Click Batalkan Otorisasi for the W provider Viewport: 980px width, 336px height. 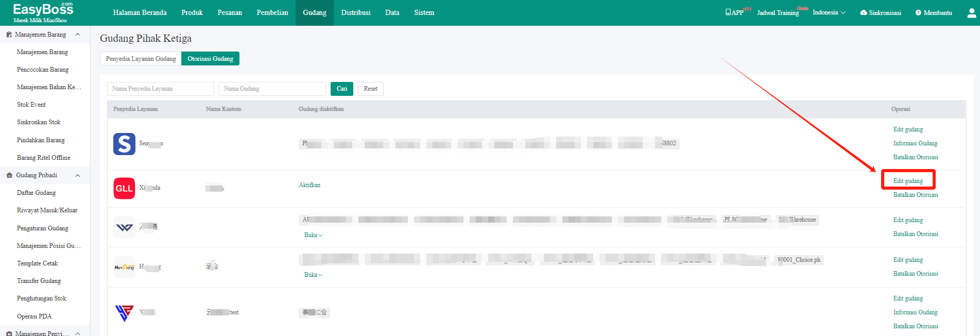pos(916,234)
